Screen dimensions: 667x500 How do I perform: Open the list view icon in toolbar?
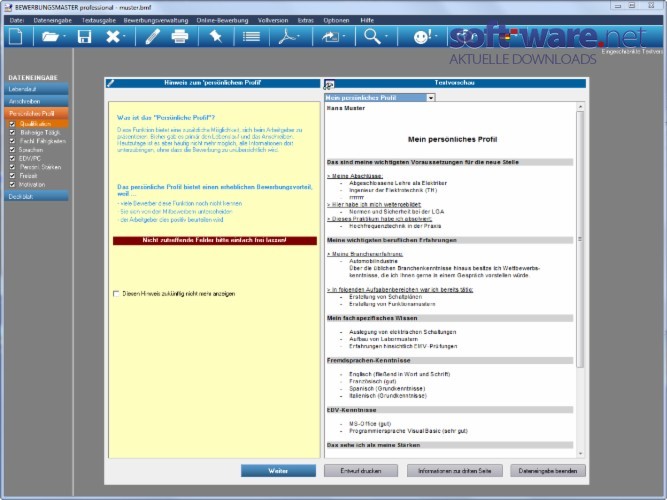point(251,37)
